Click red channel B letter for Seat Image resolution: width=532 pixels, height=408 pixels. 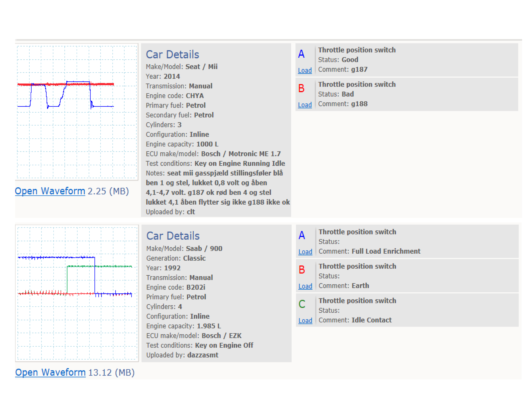pos(301,88)
